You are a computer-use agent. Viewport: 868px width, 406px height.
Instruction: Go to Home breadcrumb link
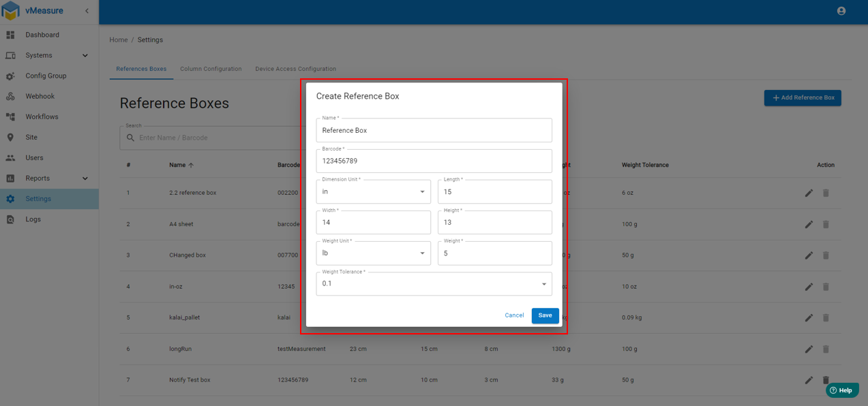point(119,40)
